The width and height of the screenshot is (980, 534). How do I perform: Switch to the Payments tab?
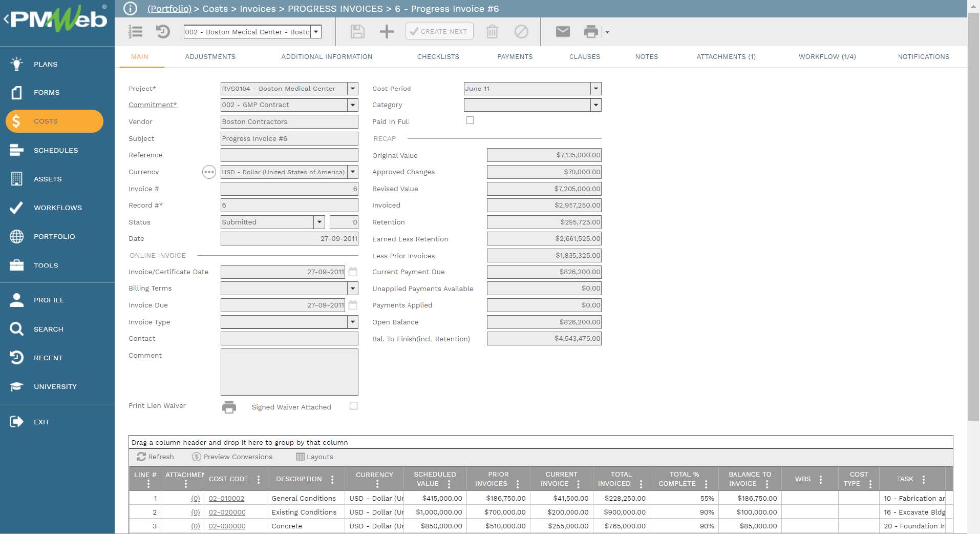coord(515,57)
